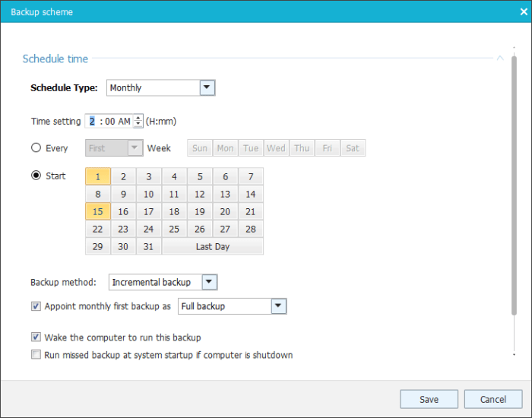Select the Every week radio button
The height and width of the screenshot is (418, 532).
[36, 148]
